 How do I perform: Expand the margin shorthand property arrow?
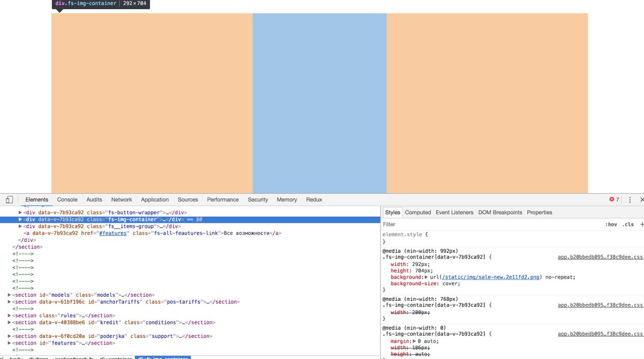(x=415, y=341)
